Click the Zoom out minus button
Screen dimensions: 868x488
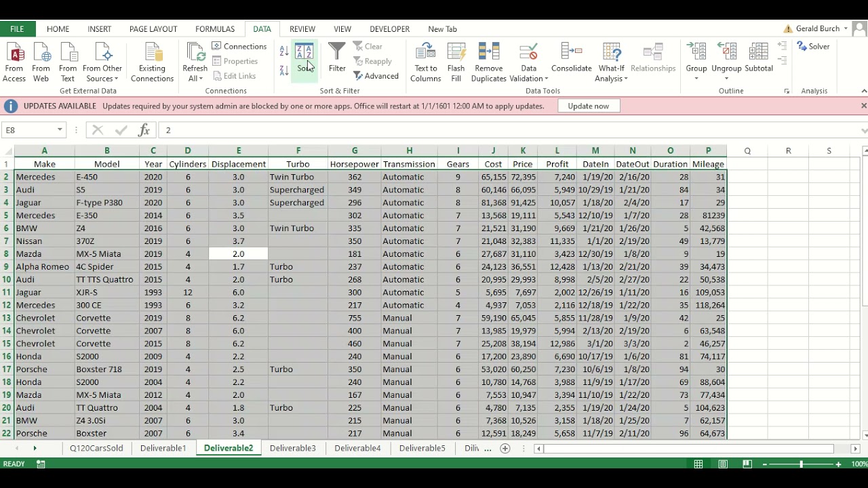[765, 464]
